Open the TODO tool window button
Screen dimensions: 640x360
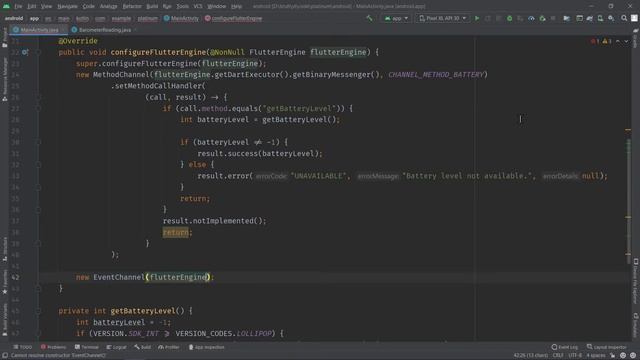click(22, 347)
